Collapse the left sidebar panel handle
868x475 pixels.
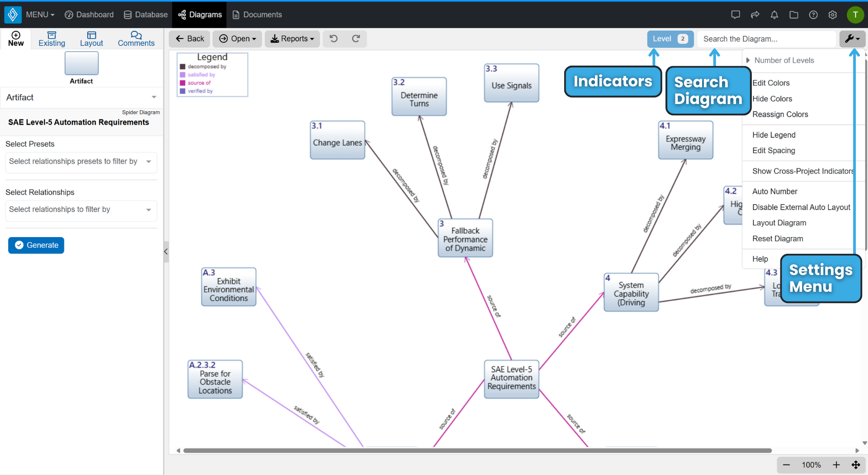(166, 252)
